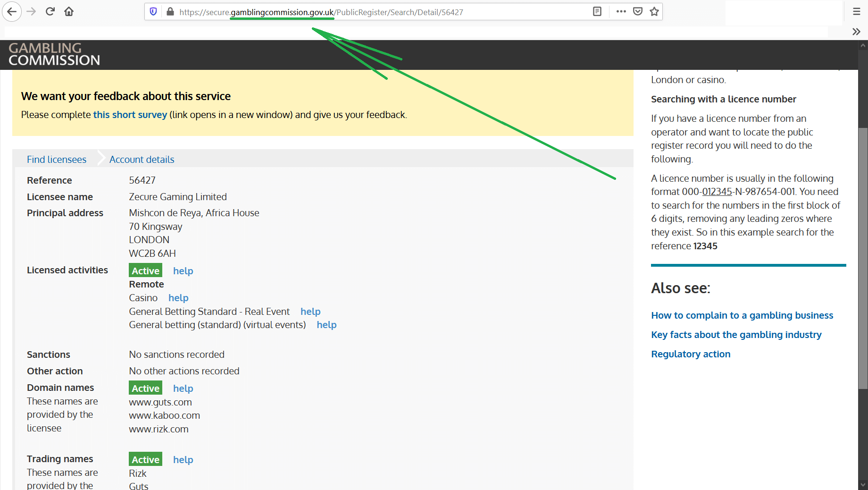Click the scrollbar up arrow
This screenshot has height=490, width=868.
[x=863, y=46]
